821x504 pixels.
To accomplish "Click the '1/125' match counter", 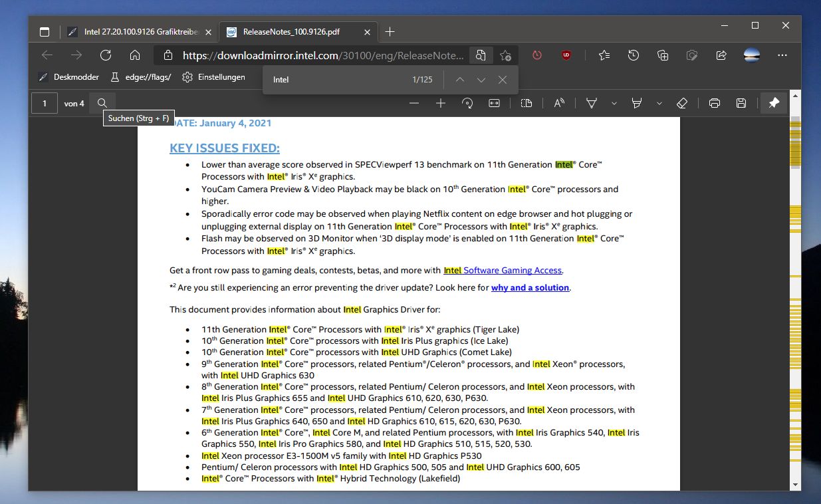I will click(x=422, y=80).
